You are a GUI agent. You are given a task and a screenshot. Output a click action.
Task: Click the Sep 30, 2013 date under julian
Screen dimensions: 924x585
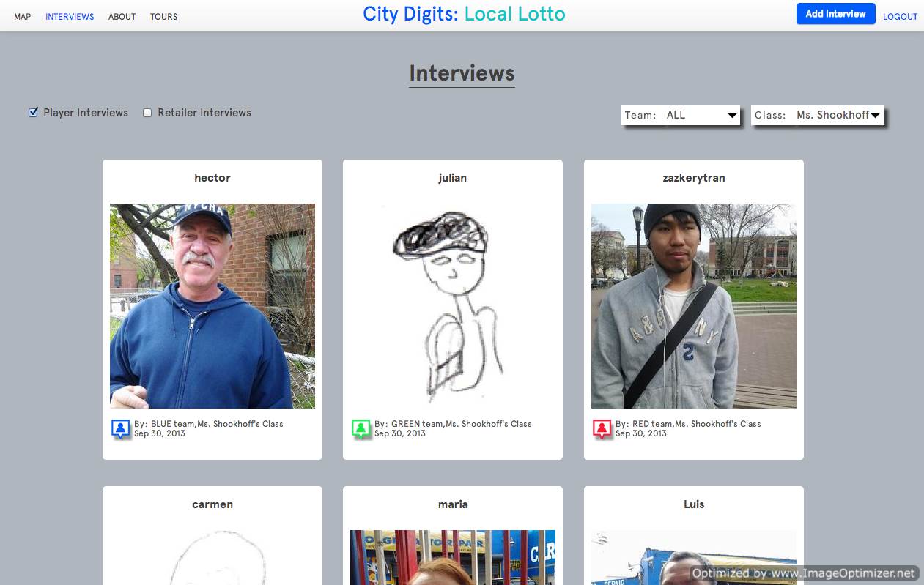coord(400,433)
